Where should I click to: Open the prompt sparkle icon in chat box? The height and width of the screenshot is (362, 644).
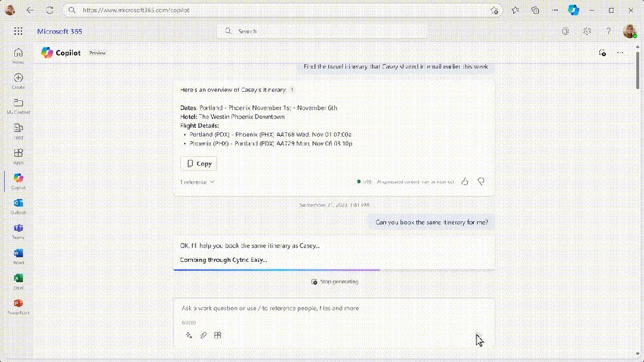click(x=189, y=335)
